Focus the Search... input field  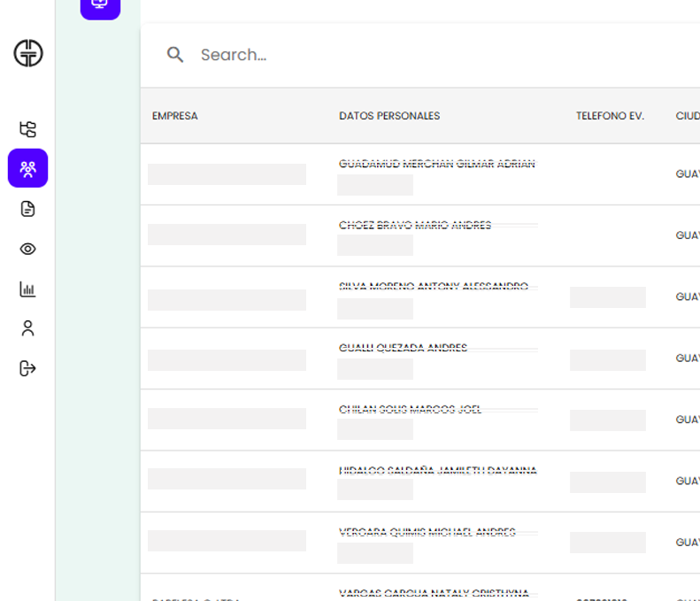click(x=398, y=55)
